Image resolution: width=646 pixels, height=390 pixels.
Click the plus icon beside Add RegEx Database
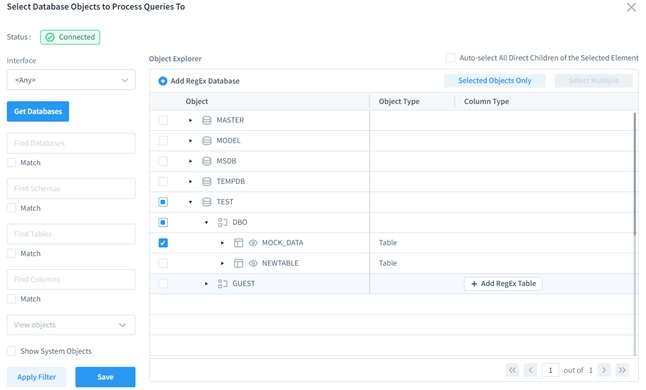click(163, 81)
